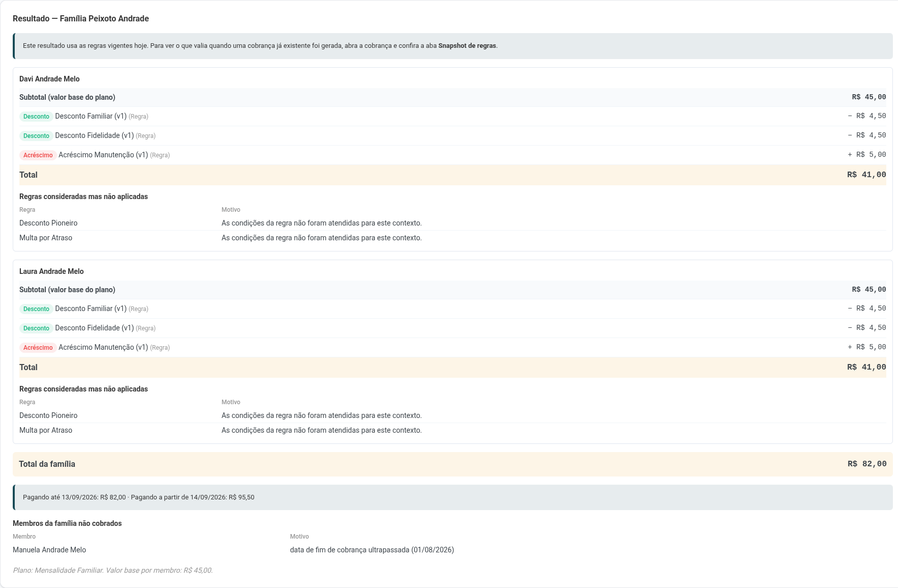This screenshot has width=898, height=588.
Task: Click the reason "data de fim de cobrança ultrapassada (01/08/2026)"
Action: 372,550
